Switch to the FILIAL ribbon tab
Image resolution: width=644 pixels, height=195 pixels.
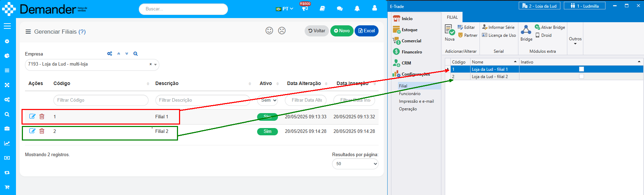[x=452, y=17]
